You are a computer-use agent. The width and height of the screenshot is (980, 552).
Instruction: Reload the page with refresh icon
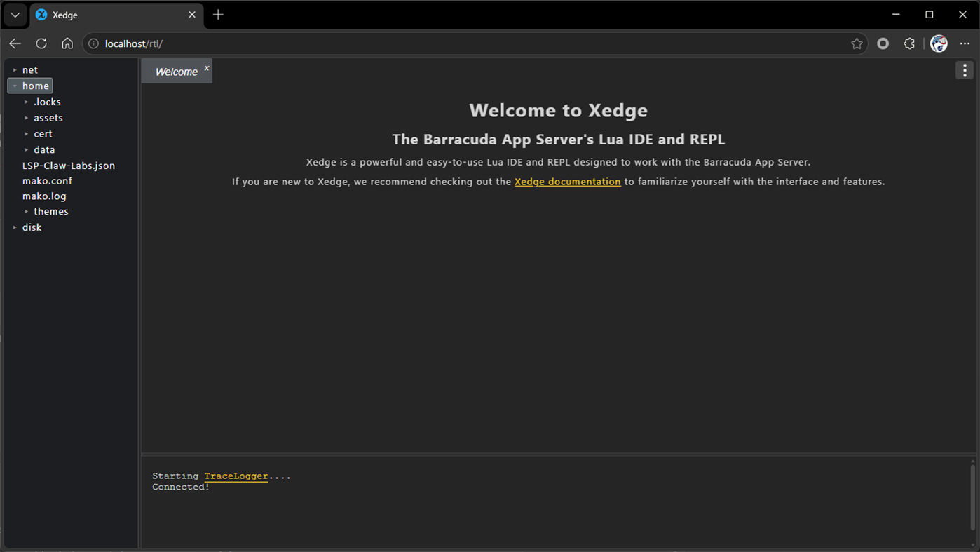41,43
